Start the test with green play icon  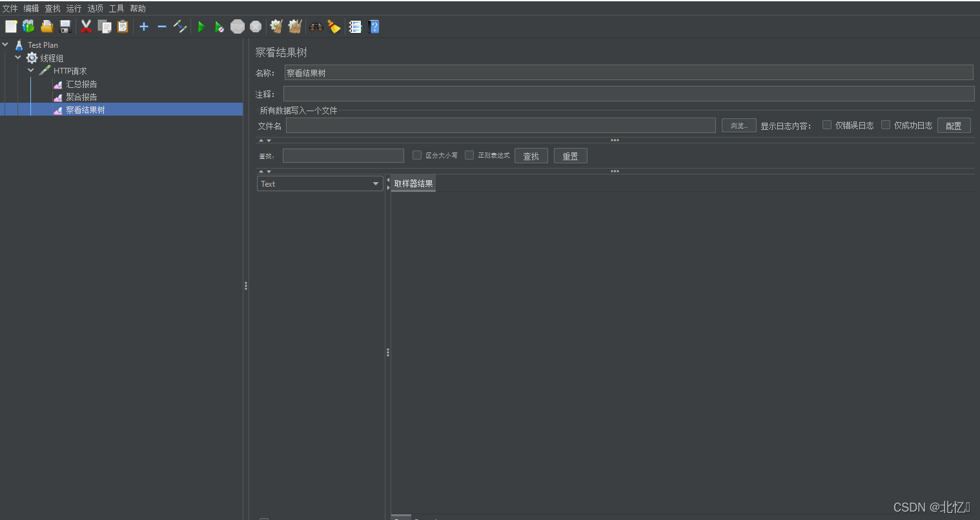[x=201, y=26]
